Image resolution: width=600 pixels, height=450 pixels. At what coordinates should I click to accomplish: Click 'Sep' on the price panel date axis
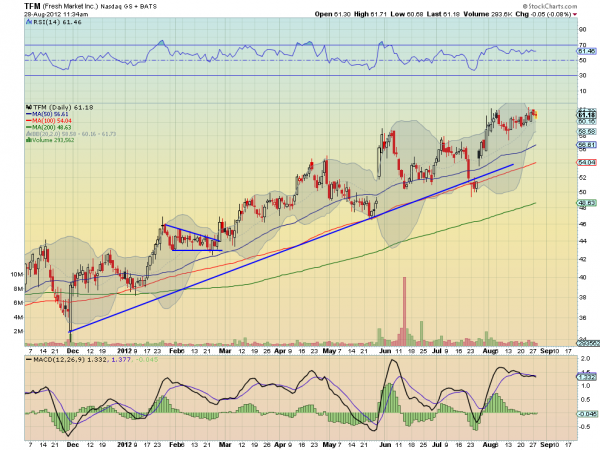tap(546, 351)
